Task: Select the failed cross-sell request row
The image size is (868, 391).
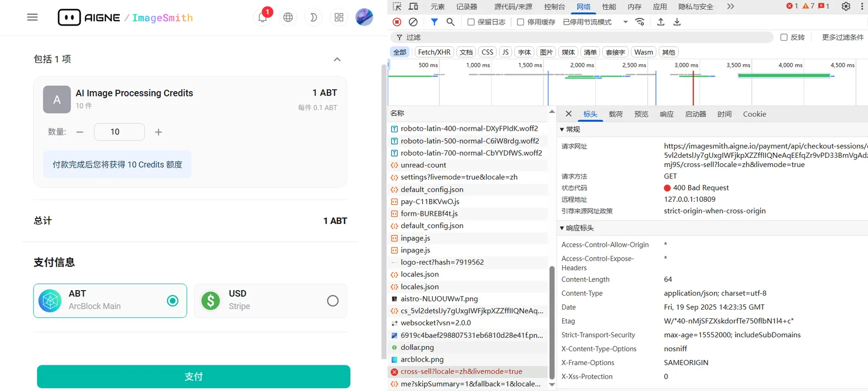Action: click(468, 371)
